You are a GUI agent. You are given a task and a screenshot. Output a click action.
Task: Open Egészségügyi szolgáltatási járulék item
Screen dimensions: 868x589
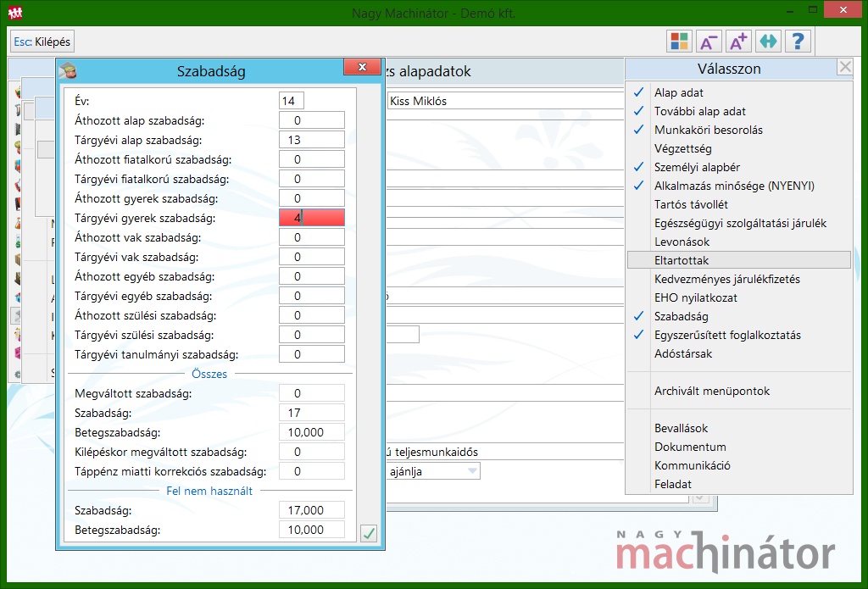[x=740, y=224]
